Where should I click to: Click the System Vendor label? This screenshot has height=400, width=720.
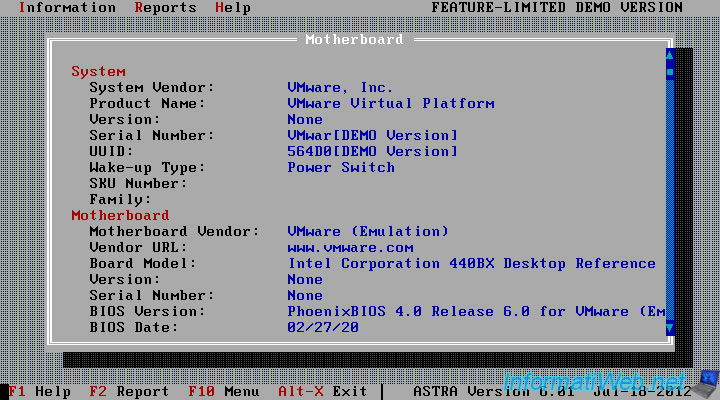[152, 87]
